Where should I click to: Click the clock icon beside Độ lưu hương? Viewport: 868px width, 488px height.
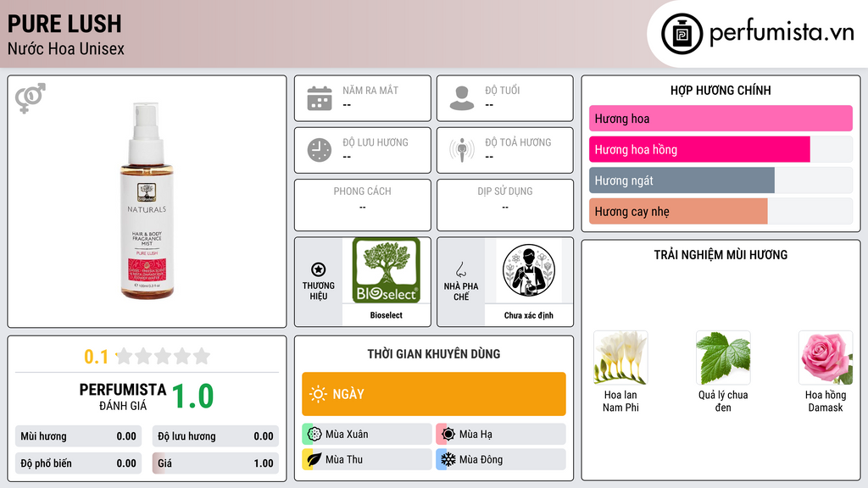320,150
